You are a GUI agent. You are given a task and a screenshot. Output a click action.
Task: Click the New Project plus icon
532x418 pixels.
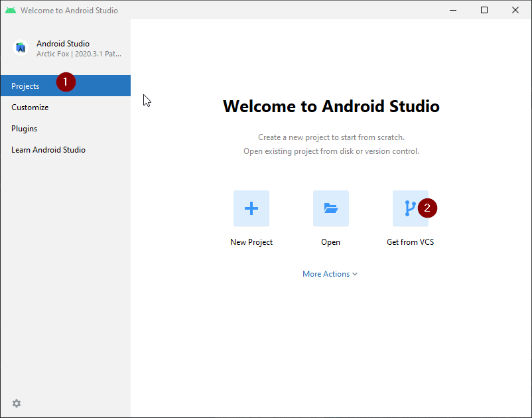tap(251, 208)
